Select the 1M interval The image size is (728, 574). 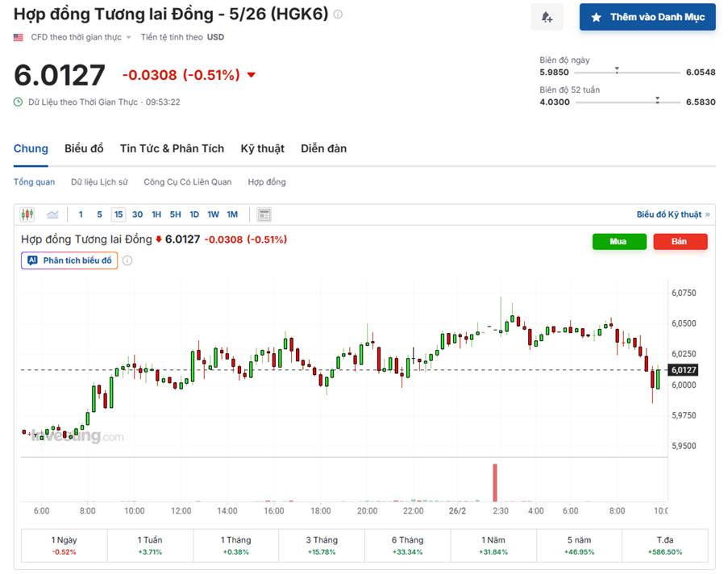coord(232,214)
